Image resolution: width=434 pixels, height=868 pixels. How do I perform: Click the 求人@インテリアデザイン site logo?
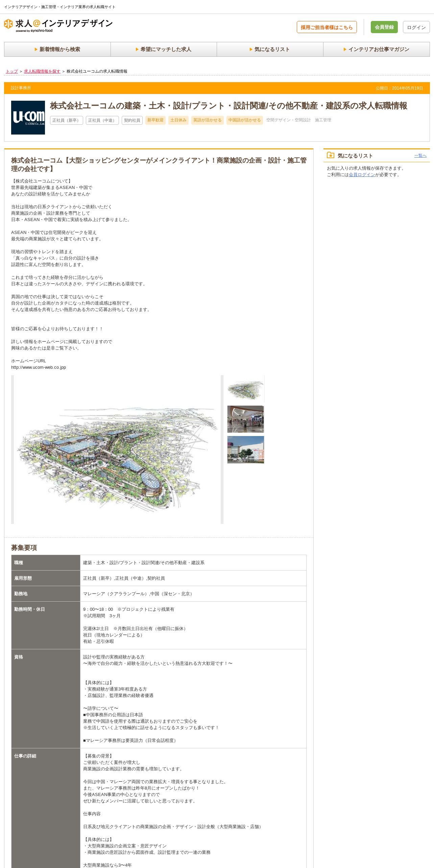point(58,25)
